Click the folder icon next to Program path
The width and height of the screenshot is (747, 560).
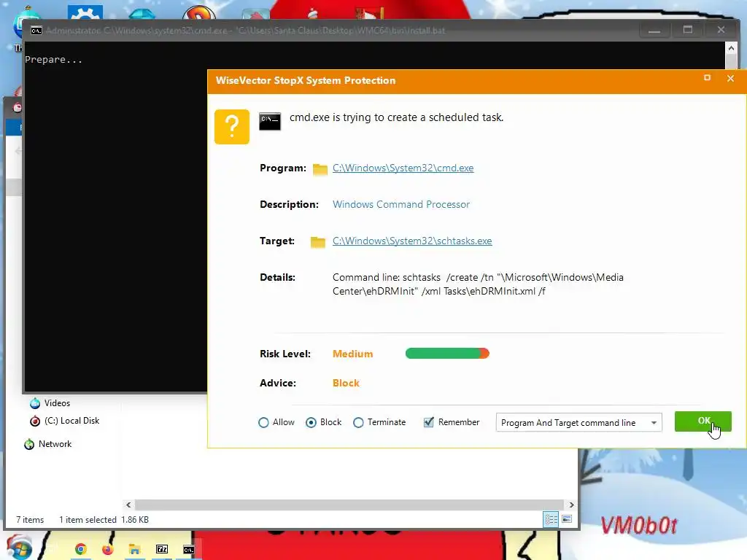click(320, 169)
